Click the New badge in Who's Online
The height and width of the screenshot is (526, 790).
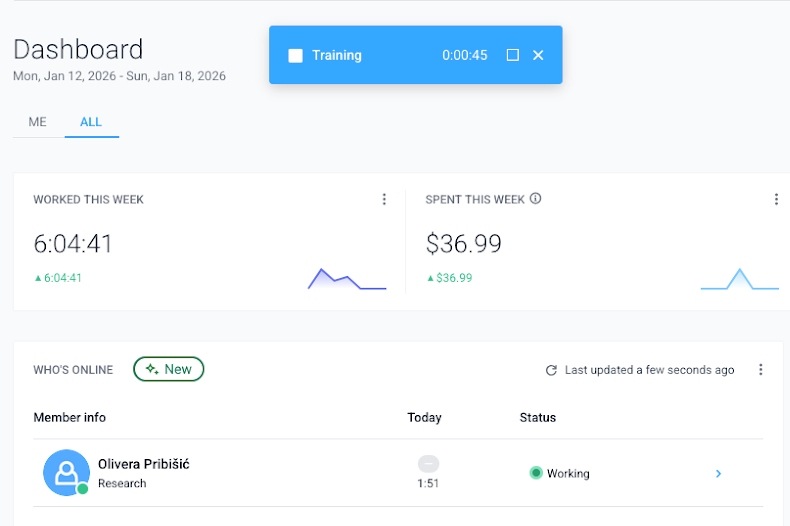[168, 369]
